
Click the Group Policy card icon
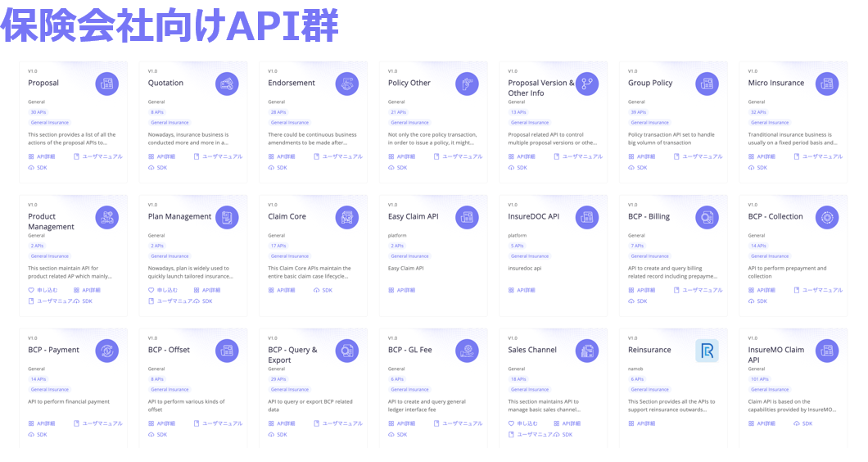707,84
